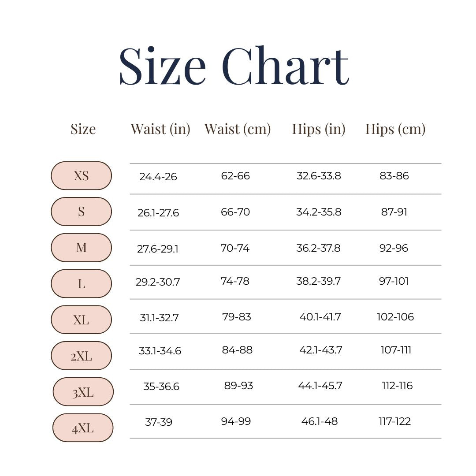This screenshot has height=476, width=476.
Task: Click the 102-106 hips cm value
Action: 395,317
